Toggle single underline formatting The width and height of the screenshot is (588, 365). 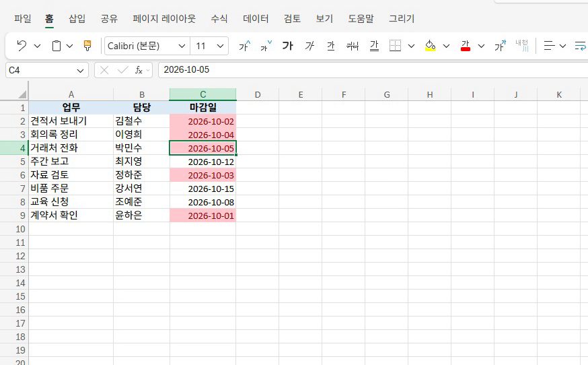[x=330, y=46]
